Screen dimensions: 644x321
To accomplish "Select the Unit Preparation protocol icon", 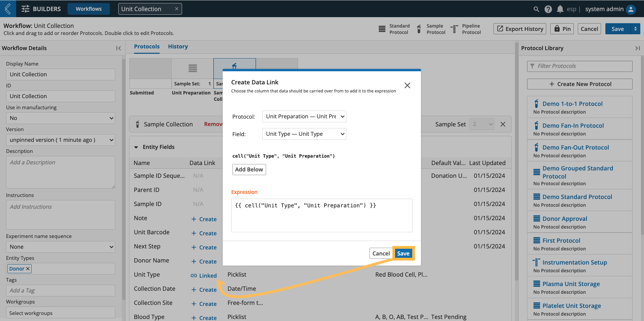I will (x=192, y=68).
